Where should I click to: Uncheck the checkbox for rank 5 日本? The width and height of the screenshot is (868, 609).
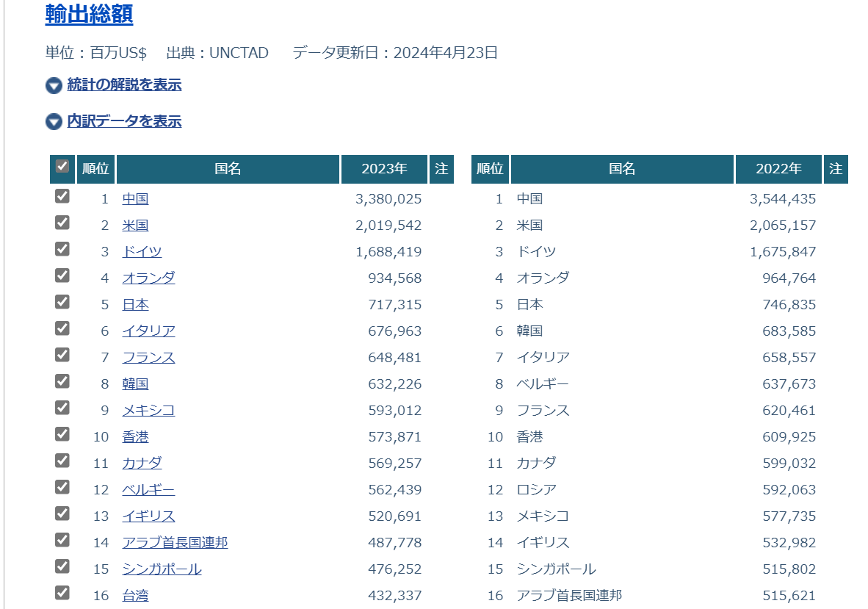point(62,302)
